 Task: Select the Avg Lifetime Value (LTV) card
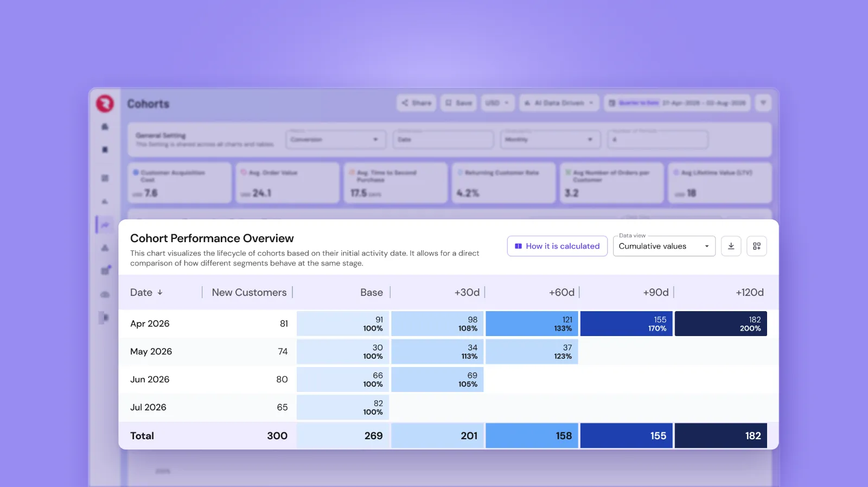tap(720, 183)
